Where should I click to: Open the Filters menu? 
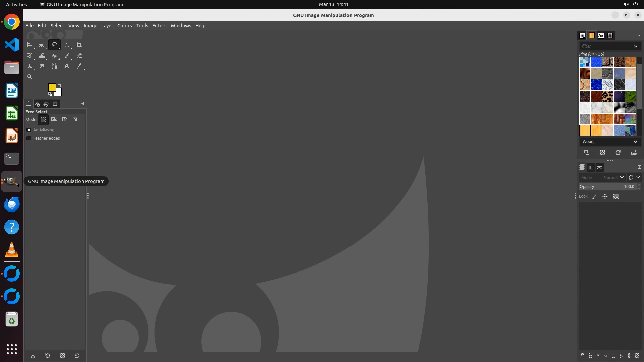(159, 26)
